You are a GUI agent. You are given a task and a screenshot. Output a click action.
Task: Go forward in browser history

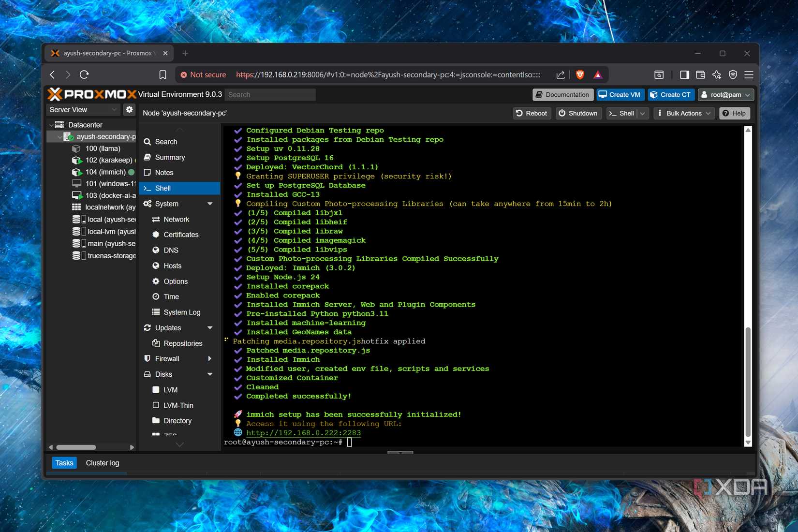point(68,74)
